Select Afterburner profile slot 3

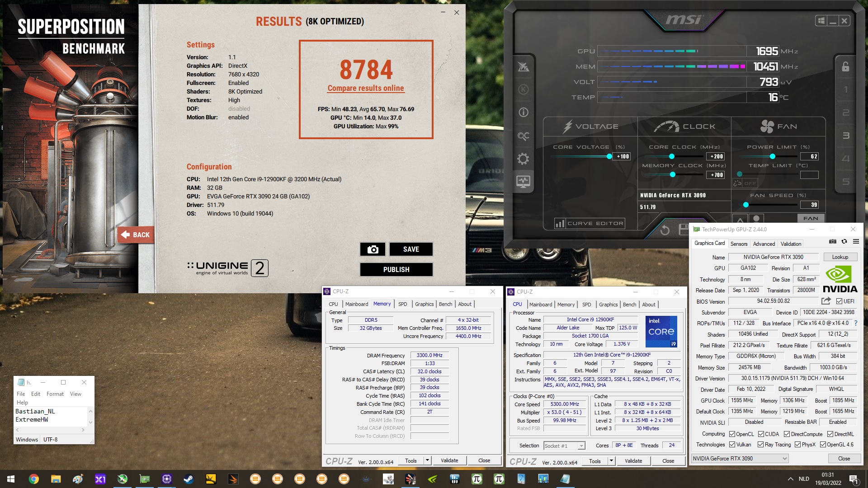[x=846, y=136]
